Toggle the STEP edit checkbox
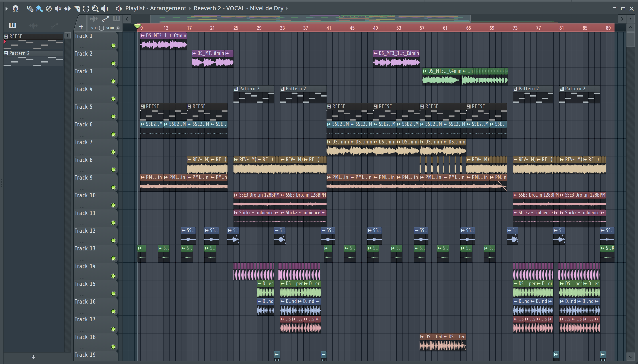Screen dimensions: 638x364 click(101, 28)
